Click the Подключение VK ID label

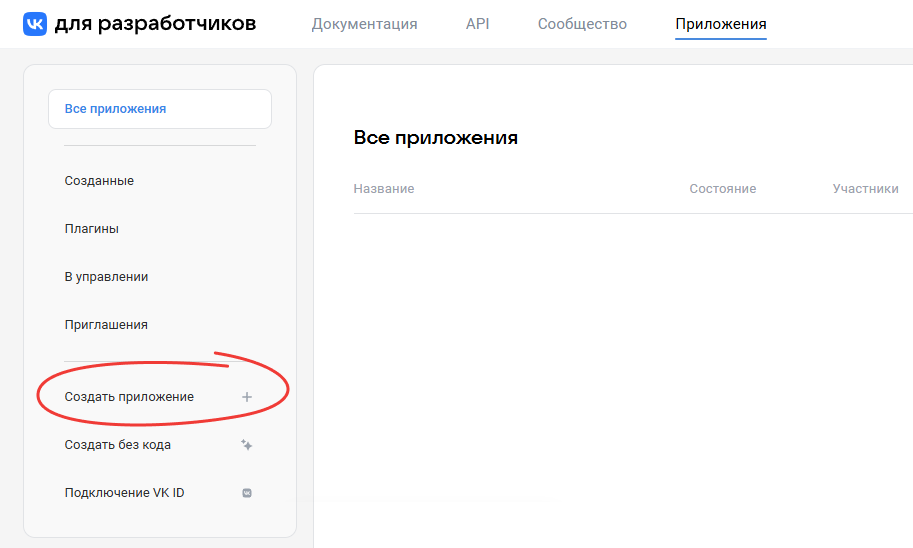[x=124, y=493]
